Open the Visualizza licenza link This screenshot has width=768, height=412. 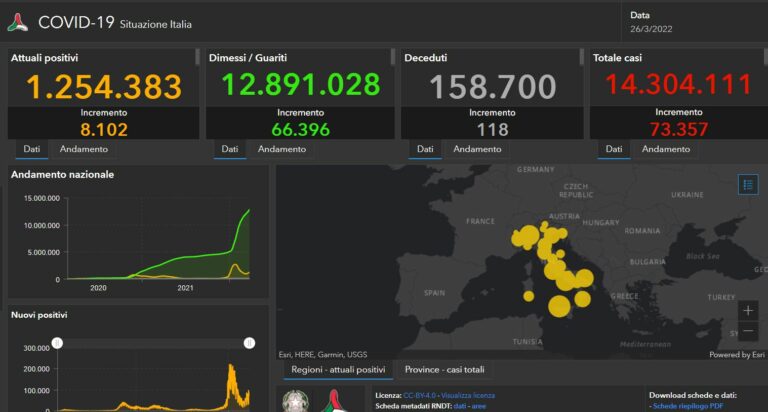pyautogui.click(x=468, y=395)
